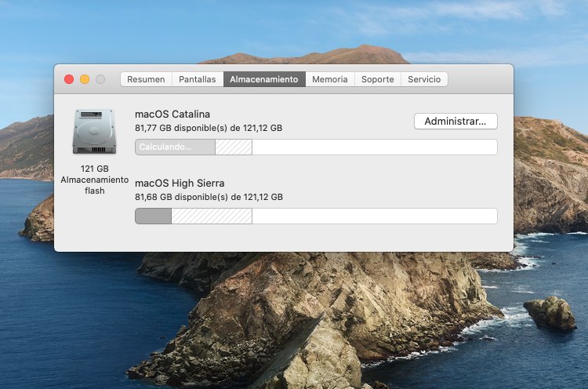Close the window with the red button

point(69,79)
